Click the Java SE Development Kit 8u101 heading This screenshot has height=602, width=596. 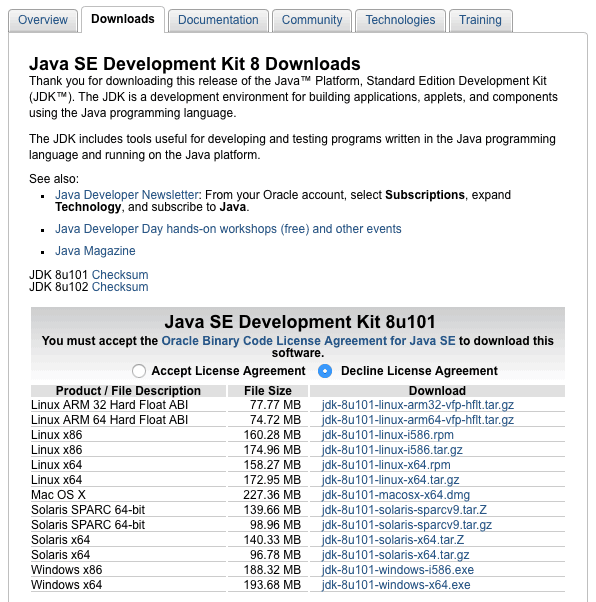[x=300, y=322]
